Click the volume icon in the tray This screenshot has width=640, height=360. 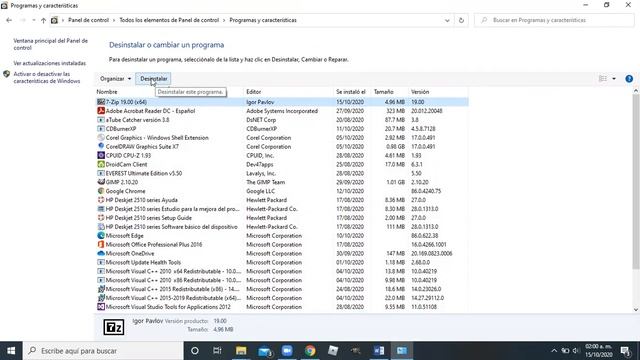(x=576, y=351)
